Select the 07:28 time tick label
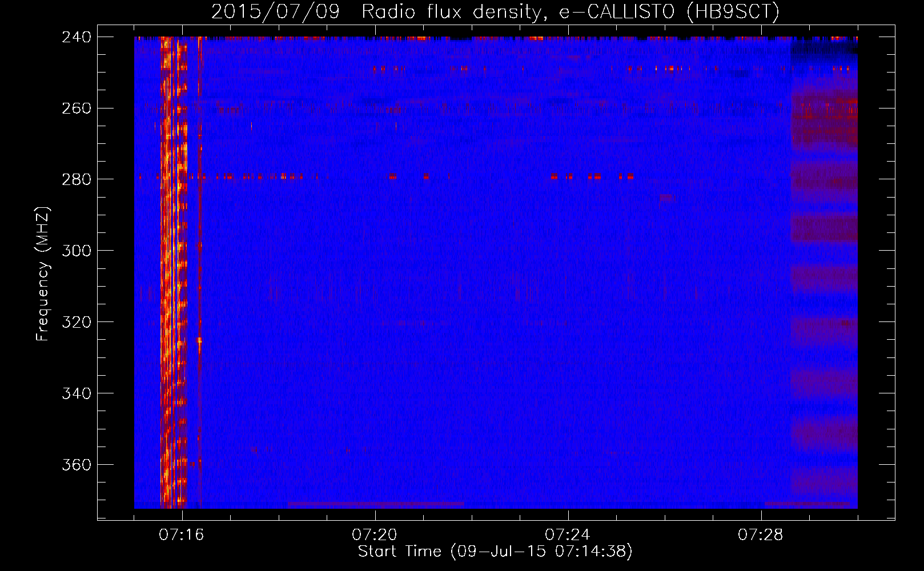Viewport: 924px width, 571px height. click(x=761, y=535)
